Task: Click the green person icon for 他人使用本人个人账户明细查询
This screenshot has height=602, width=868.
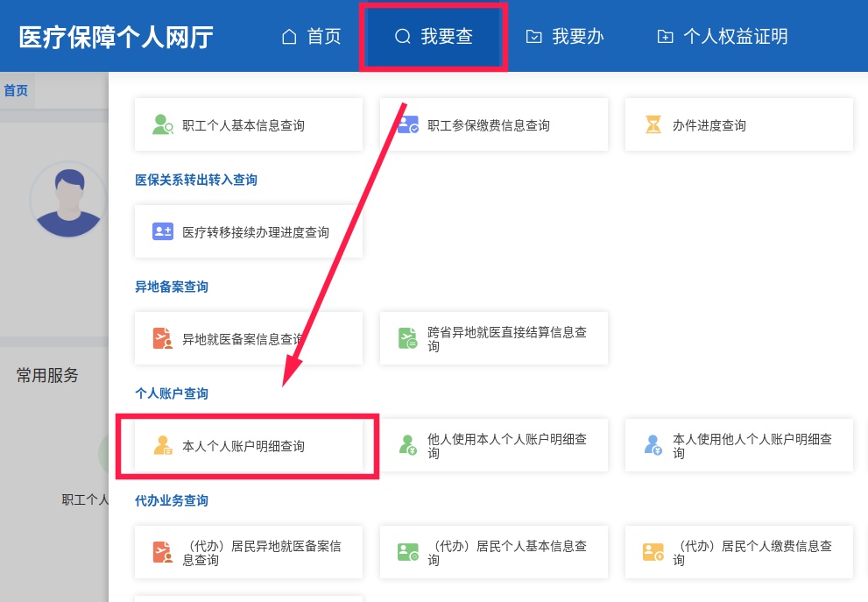Action: pos(408,445)
